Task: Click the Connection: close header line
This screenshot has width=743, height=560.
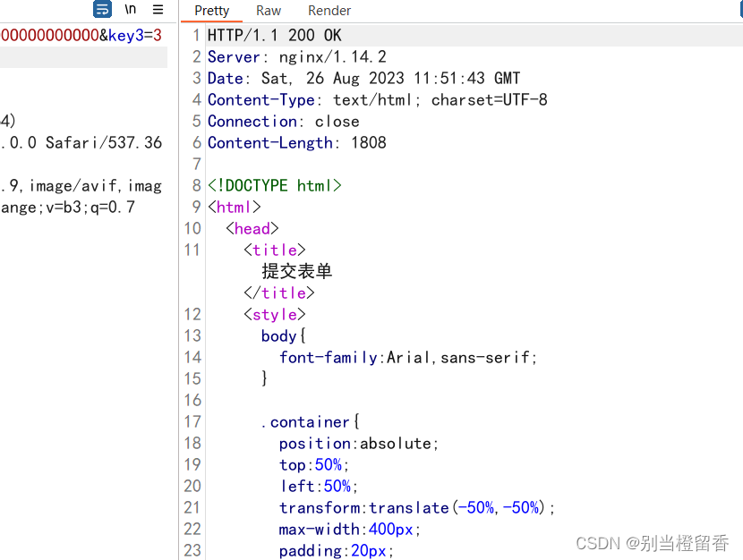Action: pyautogui.click(x=284, y=121)
